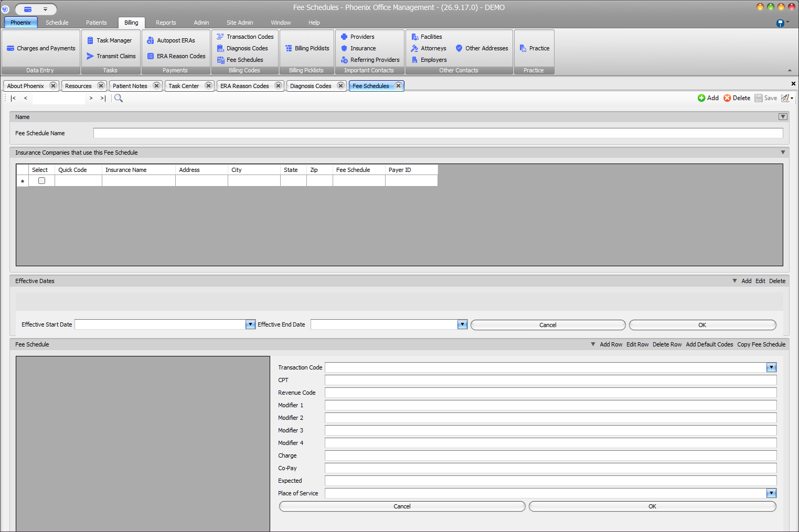Click Cancel in Effective Dates
The image size is (799, 532).
point(548,325)
